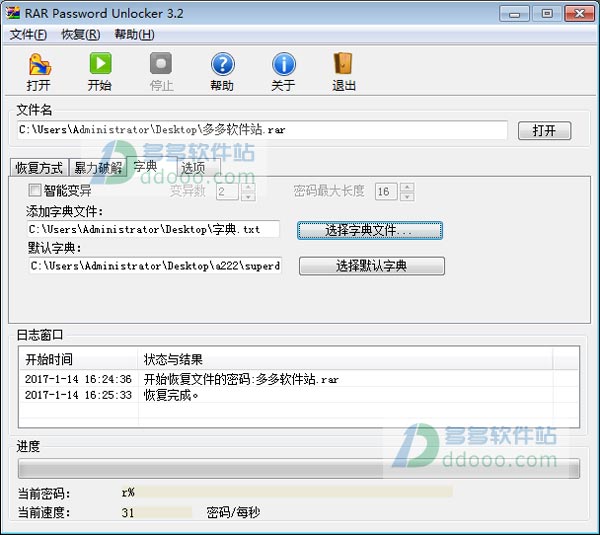Click the 密码最大长度 value field
The height and width of the screenshot is (535, 600).
[386, 191]
